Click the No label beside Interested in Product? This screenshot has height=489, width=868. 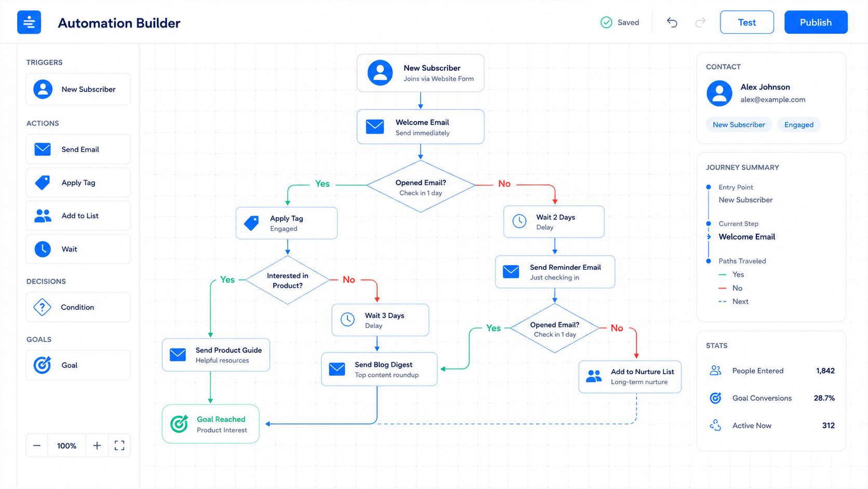coord(349,280)
